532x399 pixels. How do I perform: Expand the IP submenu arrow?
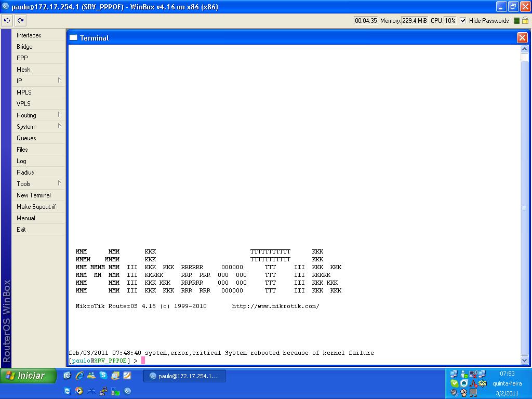[x=59, y=81]
